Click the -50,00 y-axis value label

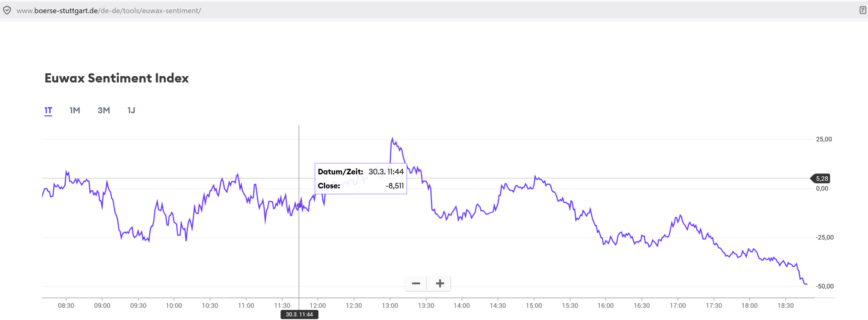click(x=824, y=286)
